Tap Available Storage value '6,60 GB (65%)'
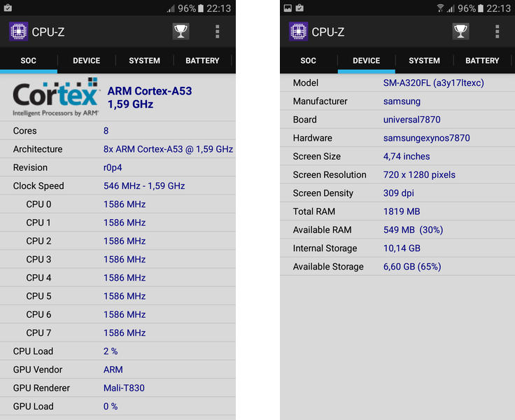This screenshot has width=515, height=420. point(412,267)
